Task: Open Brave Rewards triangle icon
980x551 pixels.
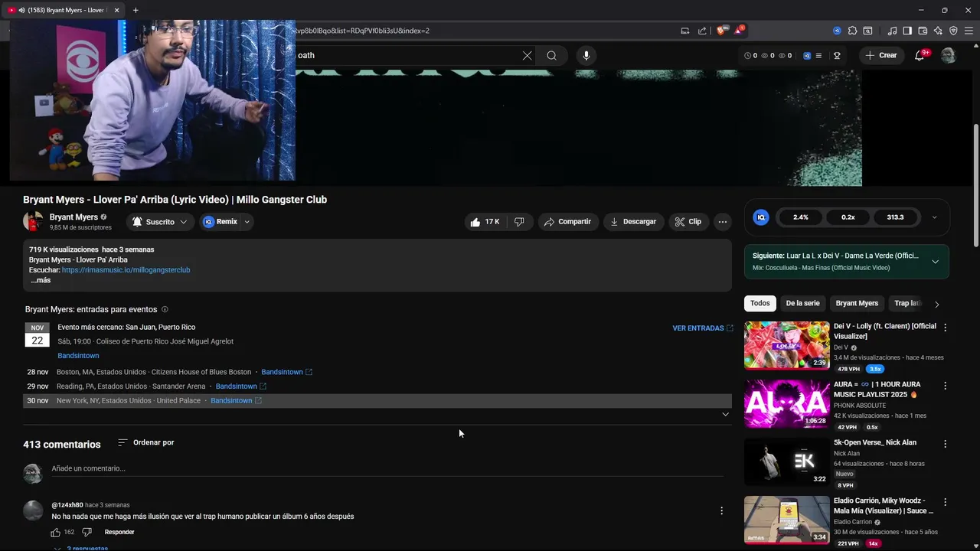Action: click(x=739, y=31)
